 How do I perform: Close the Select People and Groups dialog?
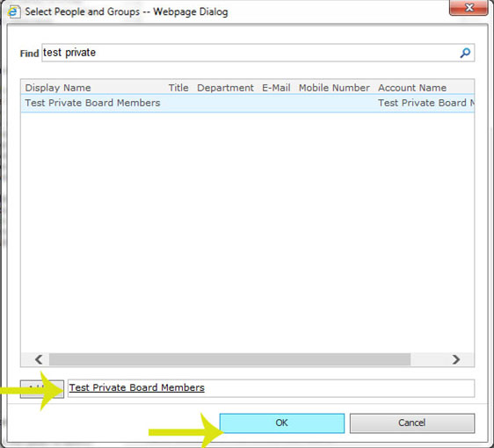click(469, 8)
